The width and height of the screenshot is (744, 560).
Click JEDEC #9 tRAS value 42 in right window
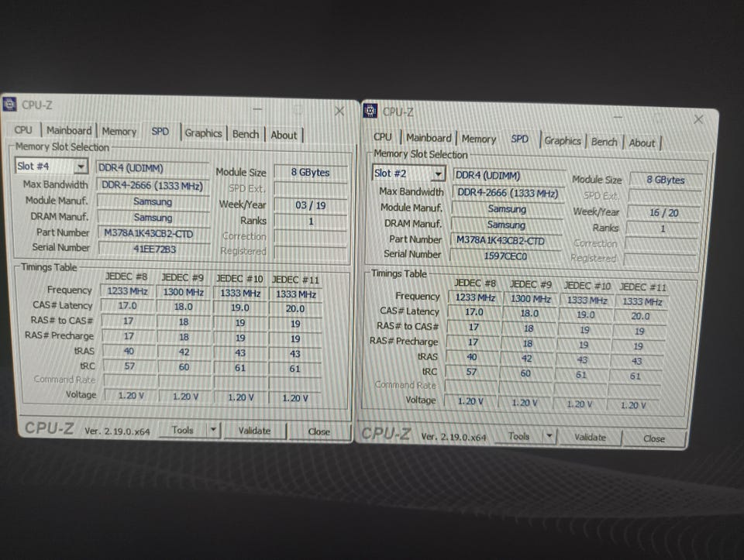[527, 359]
